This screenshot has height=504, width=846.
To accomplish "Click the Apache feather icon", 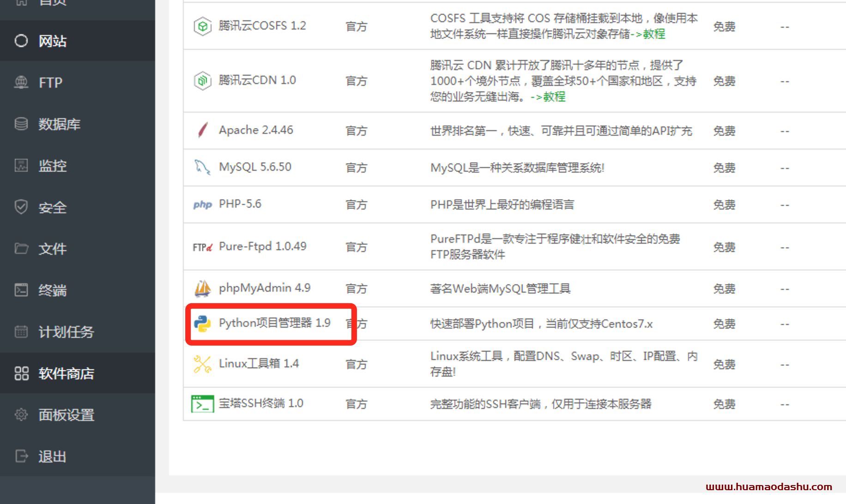I will point(202,130).
